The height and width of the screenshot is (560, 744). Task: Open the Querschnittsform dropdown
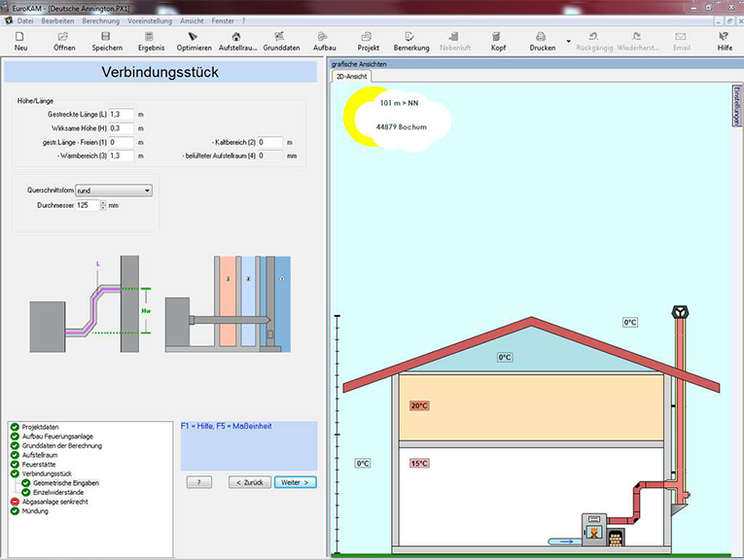(x=147, y=191)
